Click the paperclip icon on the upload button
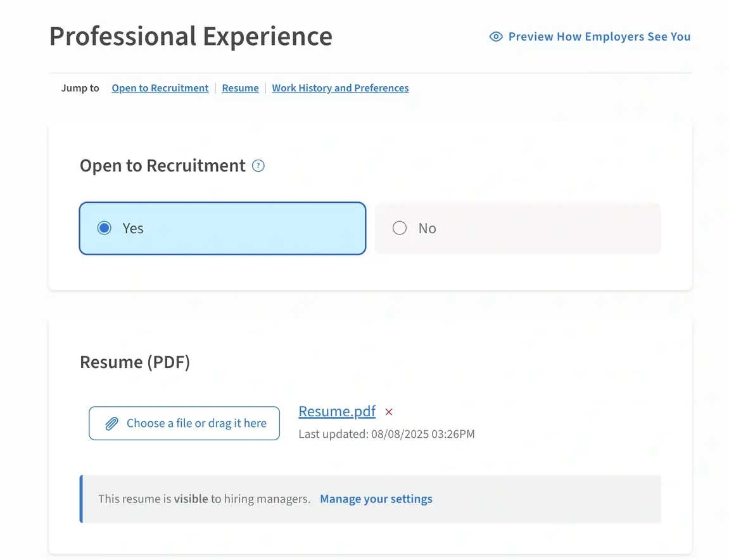Image resolution: width=729 pixels, height=560 pixels. coord(111,423)
